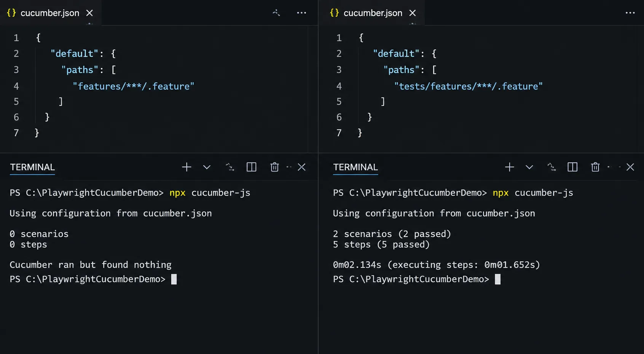Click "tests/features/***/.feature" string in right editor
Viewport: 644px width, 354px height.
click(469, 86)
